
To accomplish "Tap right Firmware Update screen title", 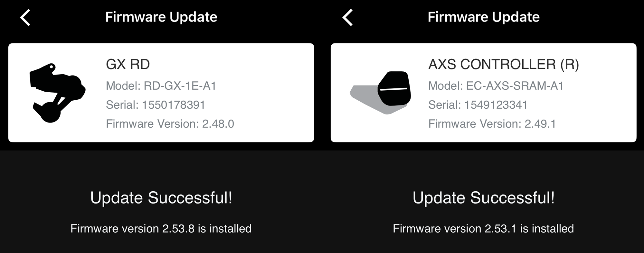I will pyautogui.click(x=484, y=17).
